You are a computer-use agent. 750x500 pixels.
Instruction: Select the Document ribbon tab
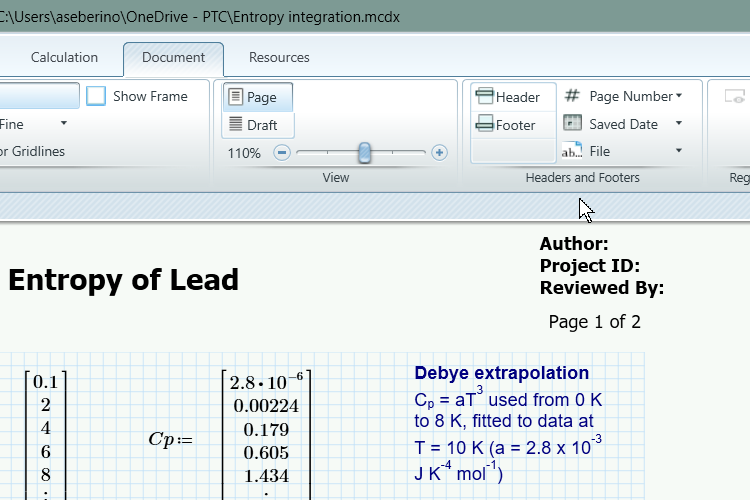point(173,58)
